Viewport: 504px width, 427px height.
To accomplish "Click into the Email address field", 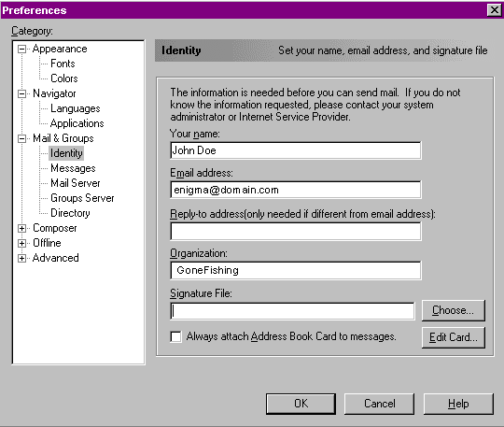I will tap(295, 190).
